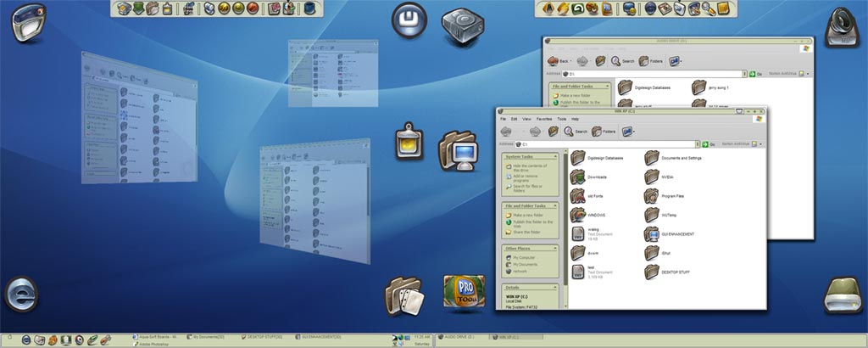Open the Program Files folder
The height and width of the screenshot is (348, 868).
click(665, 195)
